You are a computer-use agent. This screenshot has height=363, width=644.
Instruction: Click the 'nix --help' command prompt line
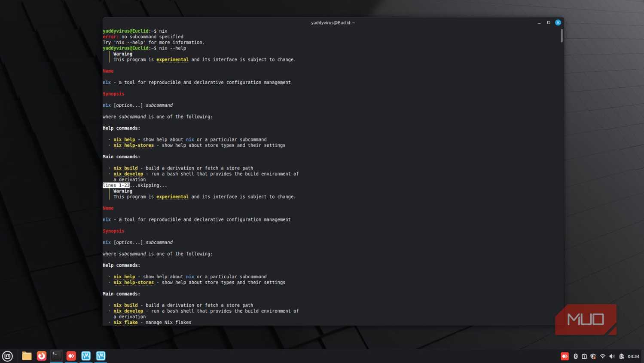tap(144, 48)
